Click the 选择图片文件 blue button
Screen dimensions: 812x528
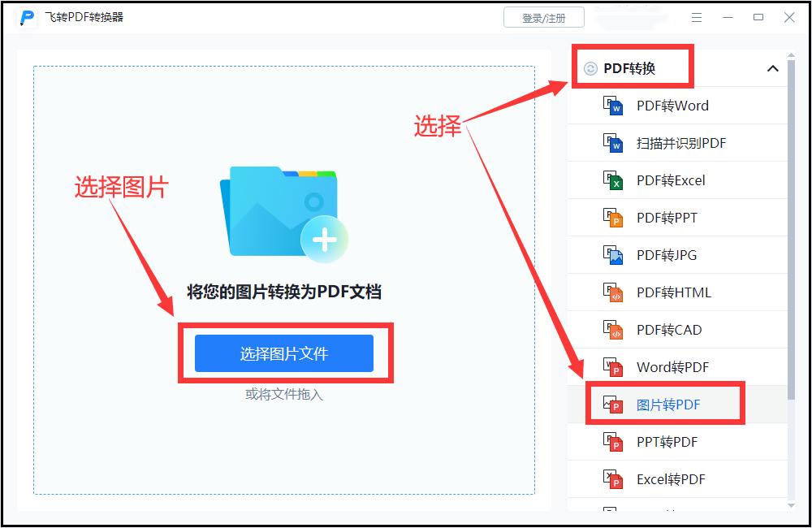click(x=283, y=353)
